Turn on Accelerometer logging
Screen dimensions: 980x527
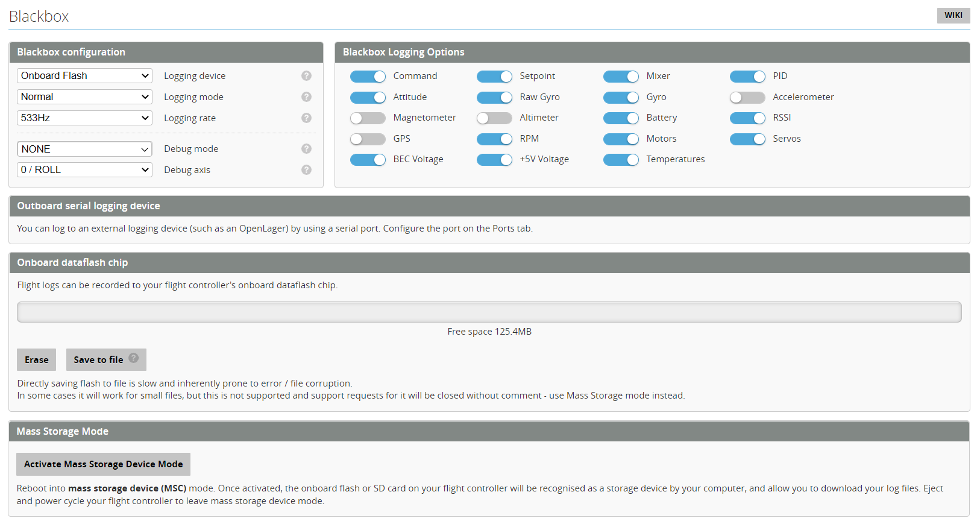pos(747,98)
